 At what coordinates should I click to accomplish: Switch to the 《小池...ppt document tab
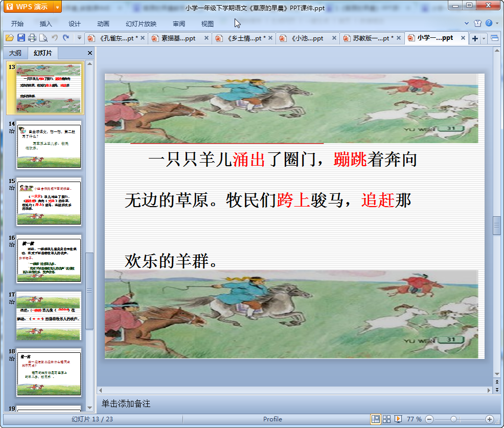click(x=307, y=38)
